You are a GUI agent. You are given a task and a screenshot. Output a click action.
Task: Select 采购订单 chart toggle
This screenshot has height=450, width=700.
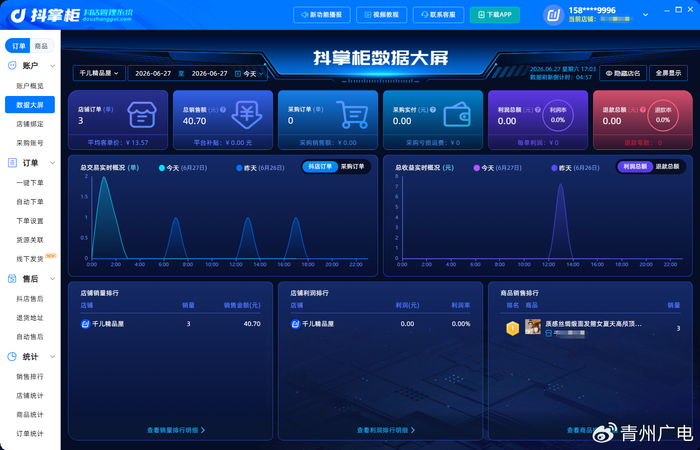pos(353,167)
